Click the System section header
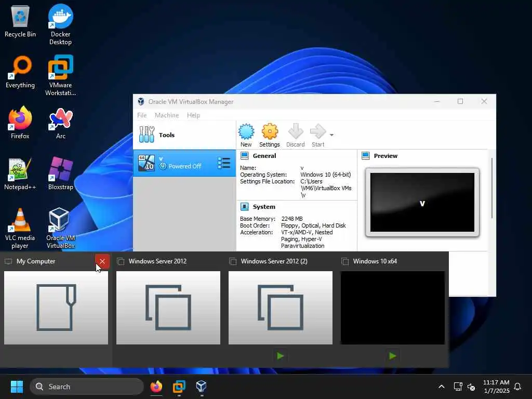Image resolution: width=532 pixels, height=399 pixels. pos(264,207)
